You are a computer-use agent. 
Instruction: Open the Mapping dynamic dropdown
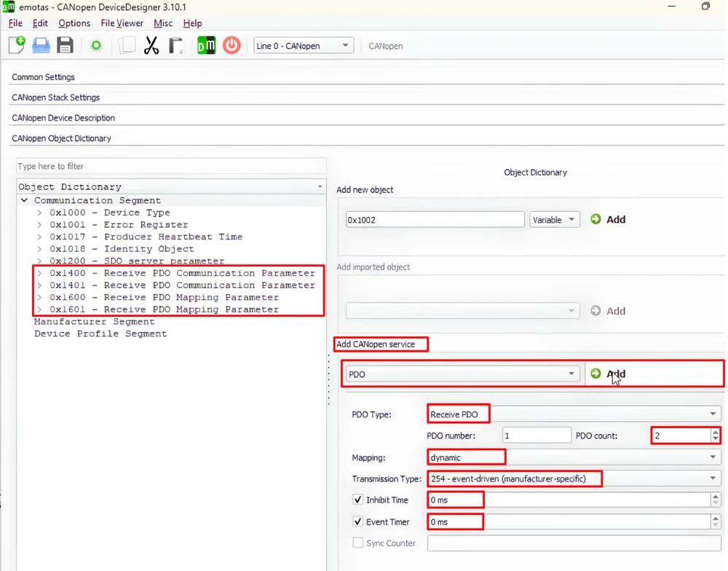574,457
